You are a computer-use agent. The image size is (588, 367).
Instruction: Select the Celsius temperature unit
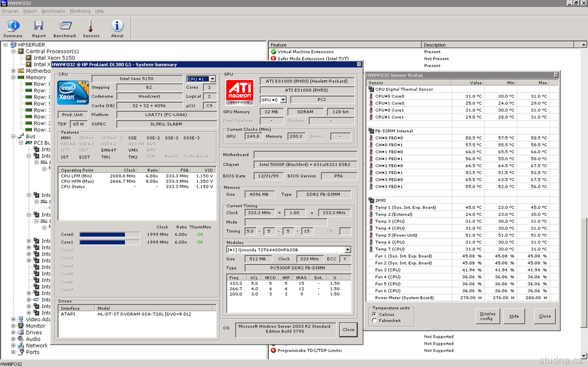click(374, 314)
